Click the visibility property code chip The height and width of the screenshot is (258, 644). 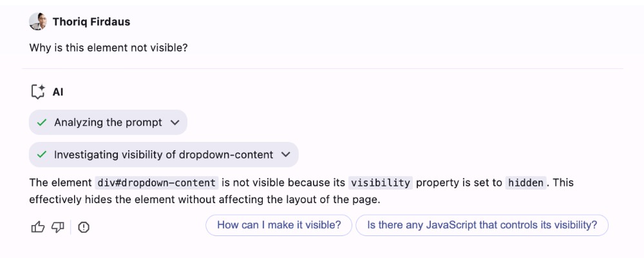381,183
